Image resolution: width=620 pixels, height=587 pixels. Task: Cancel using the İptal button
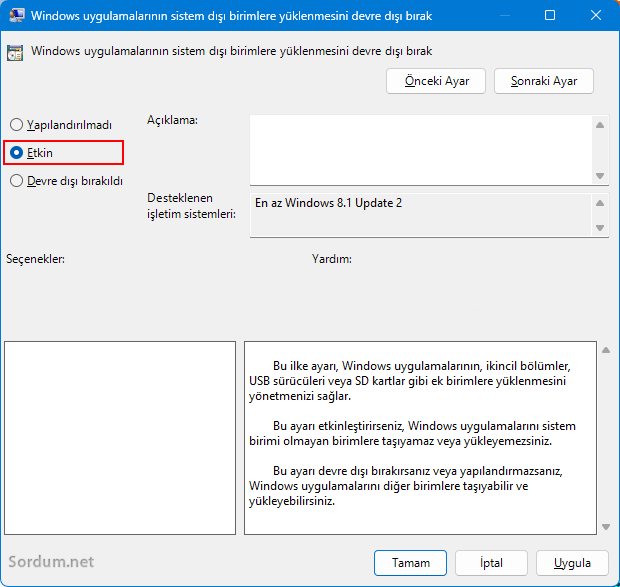coord(491,563)
